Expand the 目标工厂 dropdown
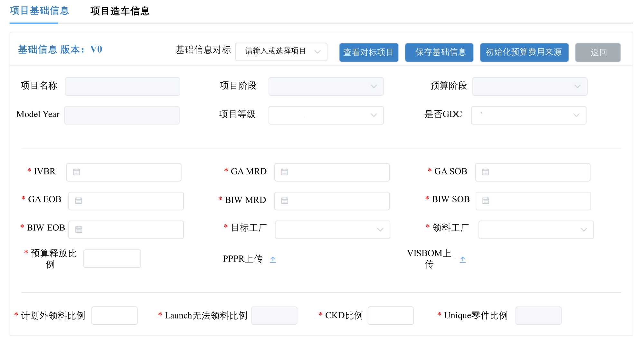The height and width of the screenshot is (343, 644). point(332,230)
